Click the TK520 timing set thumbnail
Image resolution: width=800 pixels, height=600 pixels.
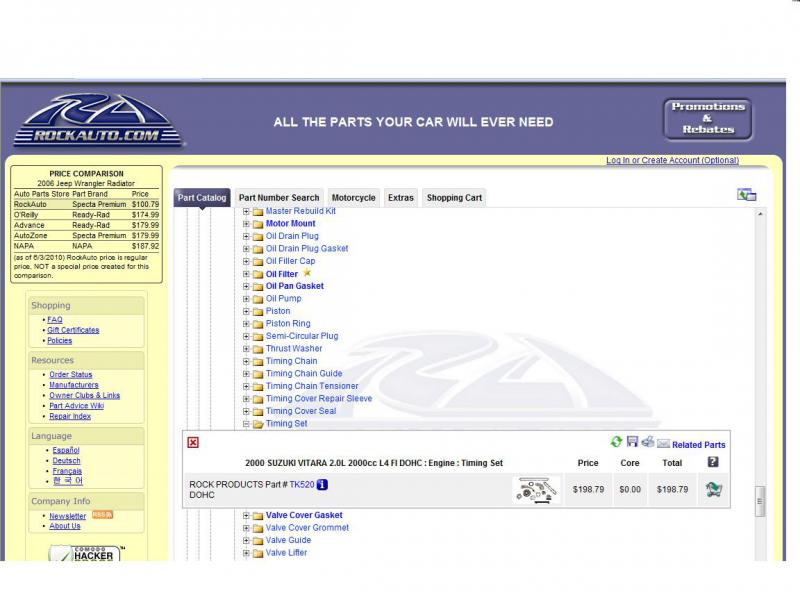pos(536,490)
